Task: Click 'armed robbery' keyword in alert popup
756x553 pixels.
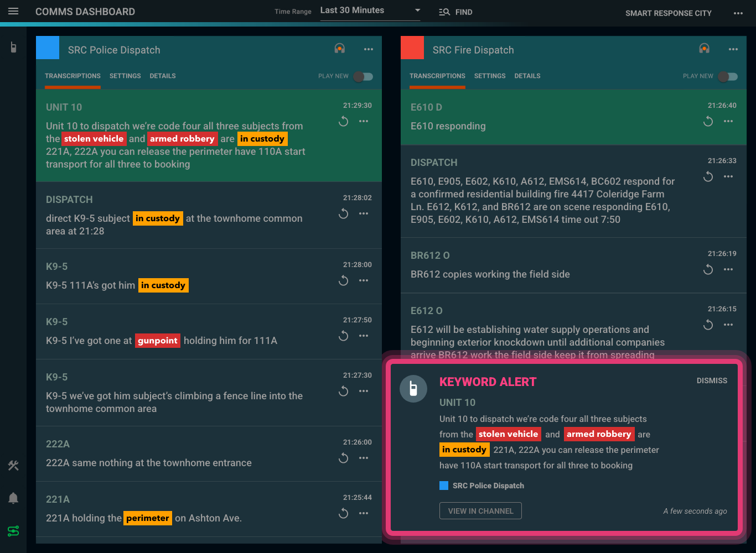Action: point(599,434)
